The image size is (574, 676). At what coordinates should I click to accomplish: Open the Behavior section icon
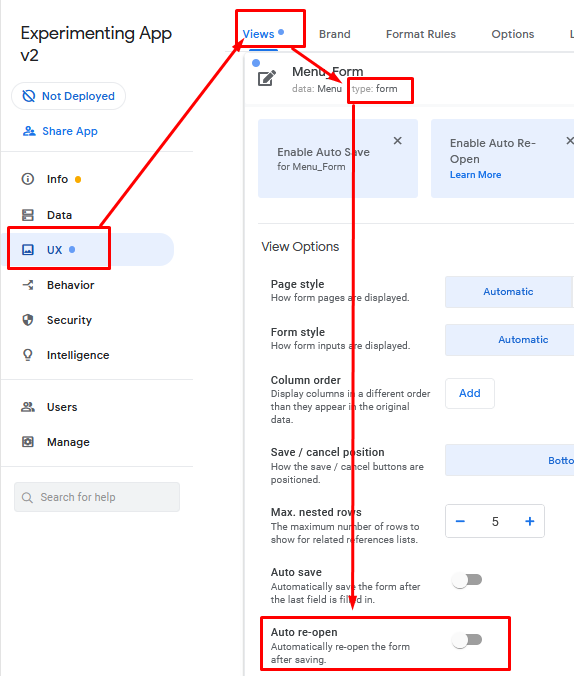point(28,285)
